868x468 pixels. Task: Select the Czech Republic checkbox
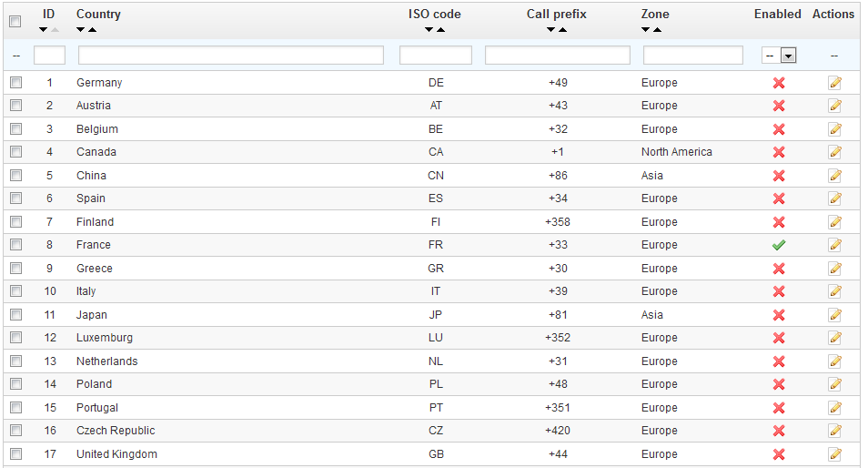[16, 431]
